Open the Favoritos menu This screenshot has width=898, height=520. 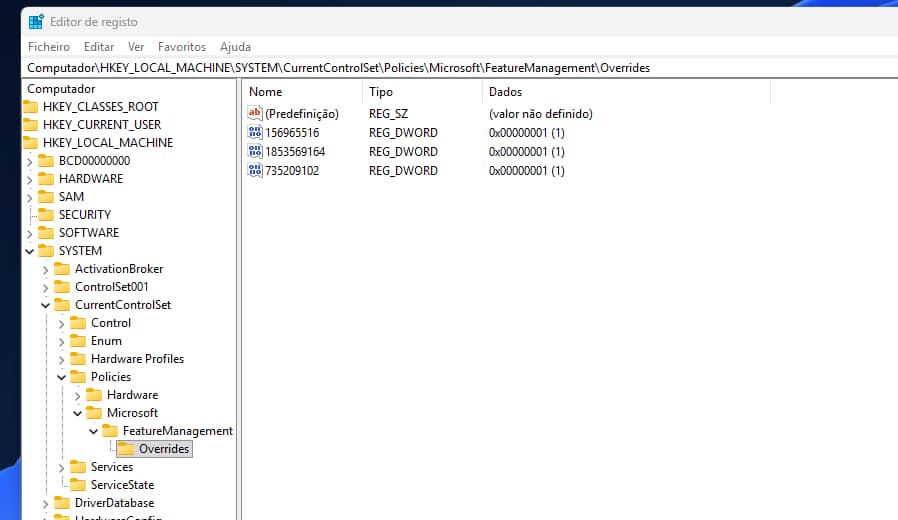click(181, 47)
